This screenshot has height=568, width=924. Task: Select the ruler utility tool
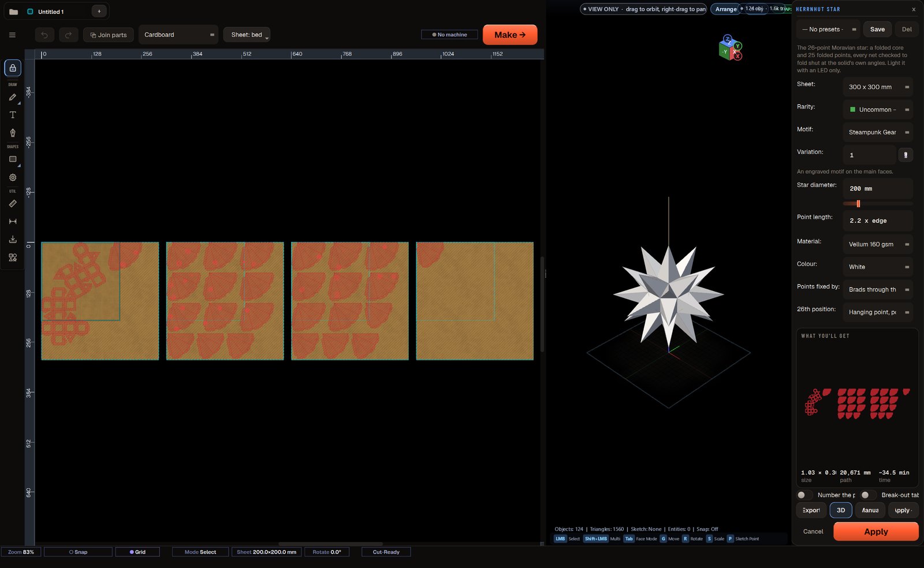[13, 204]
